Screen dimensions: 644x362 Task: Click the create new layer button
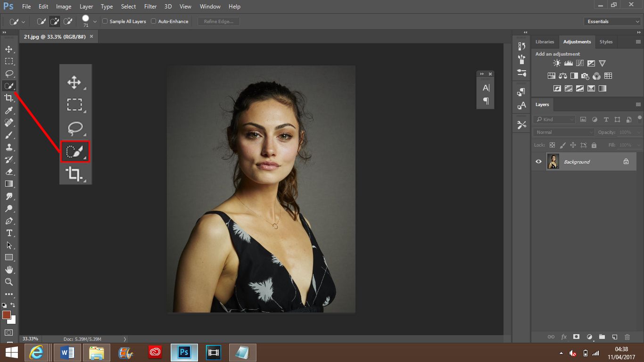coord(614,337)
